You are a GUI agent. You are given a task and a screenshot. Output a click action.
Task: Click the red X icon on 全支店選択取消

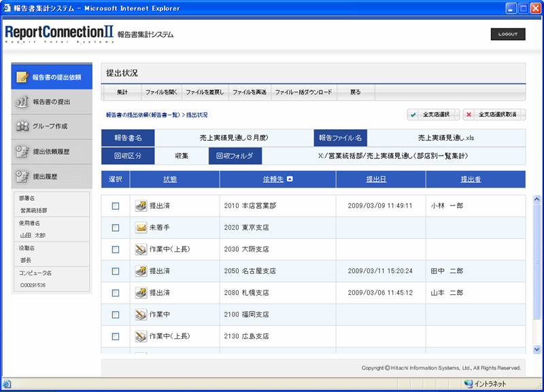pyautogui.click(x=469, y=115)
